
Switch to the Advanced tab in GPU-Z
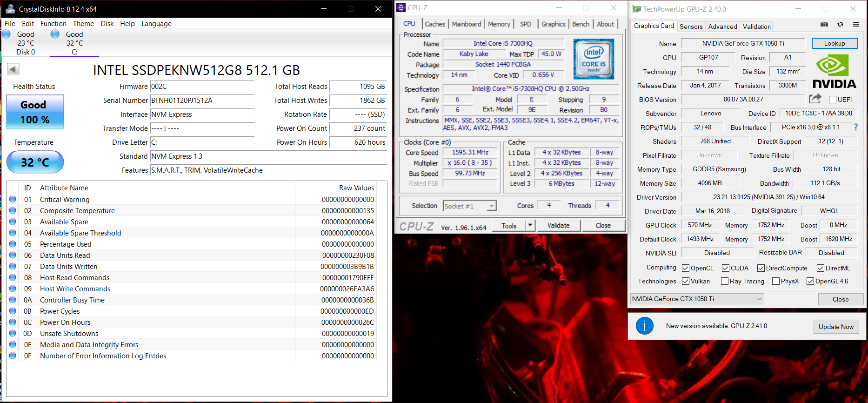click(x=722, y=27)
